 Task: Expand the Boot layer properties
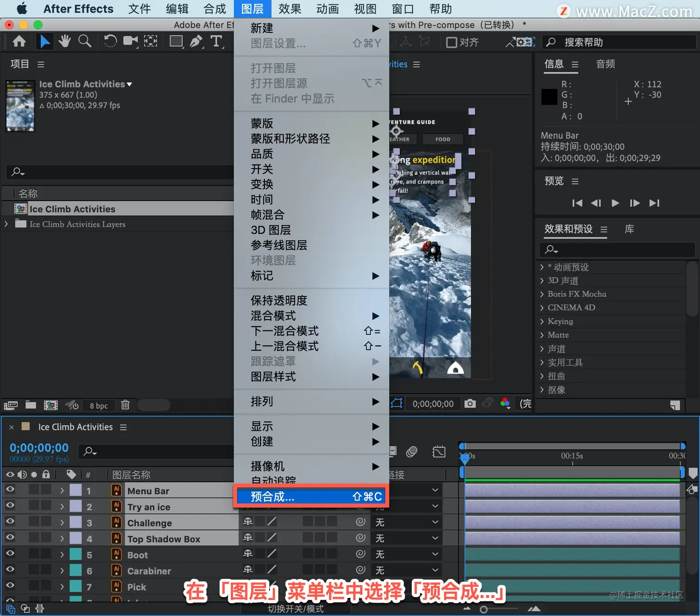(62, 554)
